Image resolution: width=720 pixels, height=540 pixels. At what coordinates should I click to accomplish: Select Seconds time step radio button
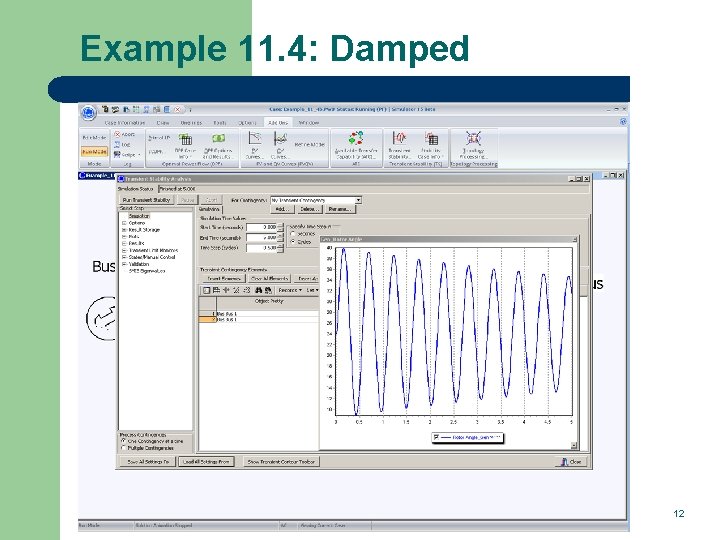click(x=293, y=234)
